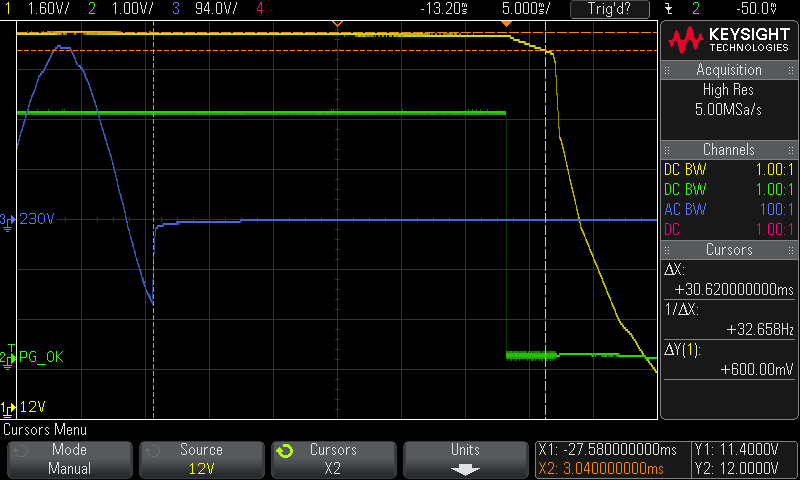Click the falling edge trigger slope icon
The width and height of the screenshot is (800, 480).
pos(668,9)
